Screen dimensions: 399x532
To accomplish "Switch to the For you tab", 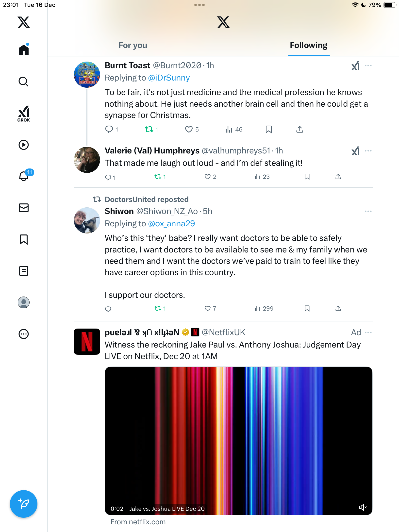I will click(x=133, y=45).
